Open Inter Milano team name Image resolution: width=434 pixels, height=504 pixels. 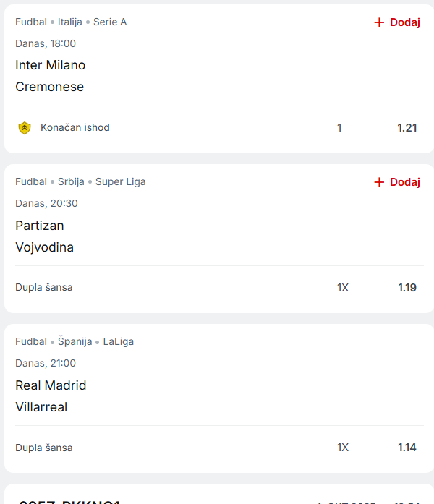(51, 65)
